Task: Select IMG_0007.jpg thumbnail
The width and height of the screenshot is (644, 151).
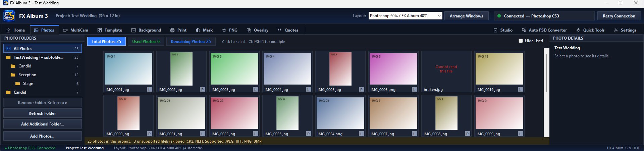Action: tap(393, 116)
